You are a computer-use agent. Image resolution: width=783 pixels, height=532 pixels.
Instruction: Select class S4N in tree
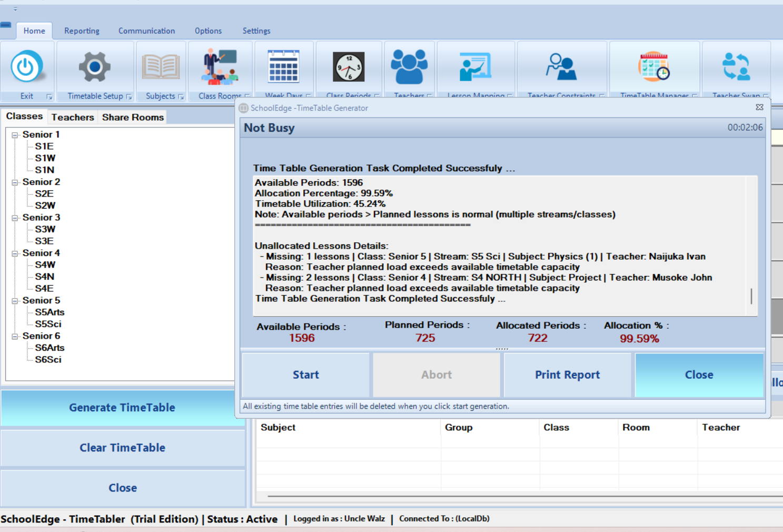click(x=45, y=277)
